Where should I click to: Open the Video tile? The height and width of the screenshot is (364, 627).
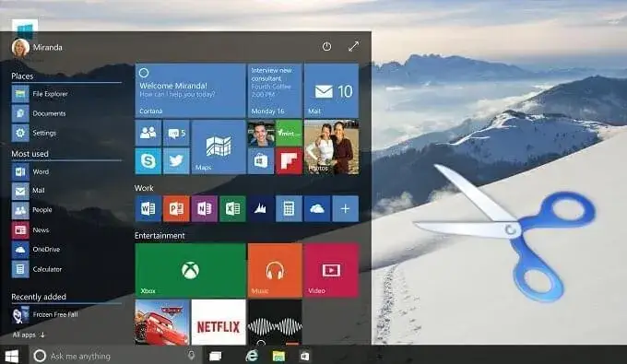(331, 271)
